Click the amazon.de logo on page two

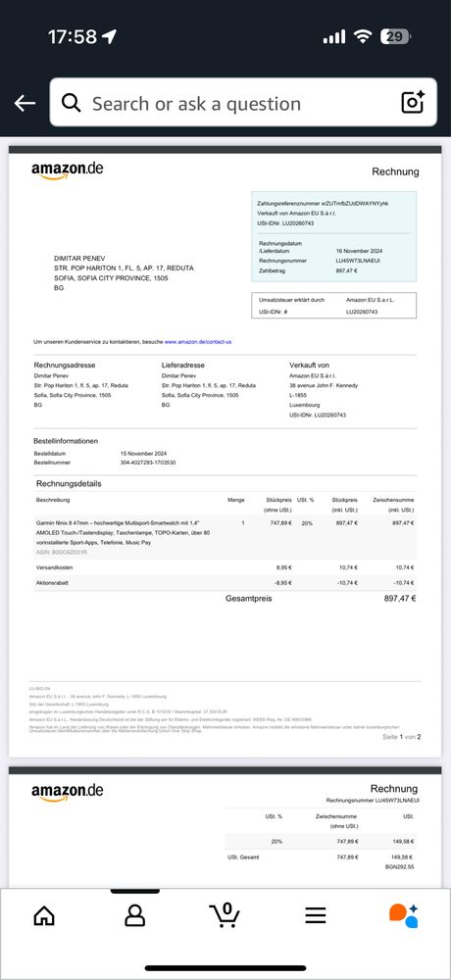67,792
